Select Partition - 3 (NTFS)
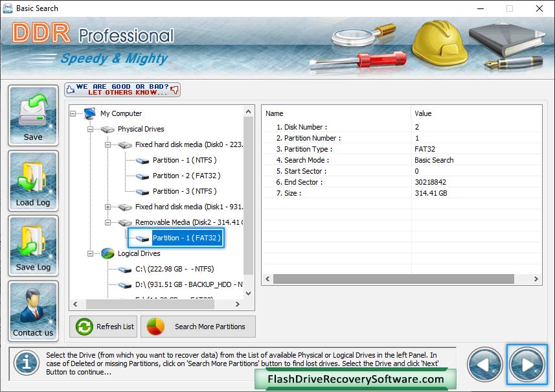 [x=185, y=192]
